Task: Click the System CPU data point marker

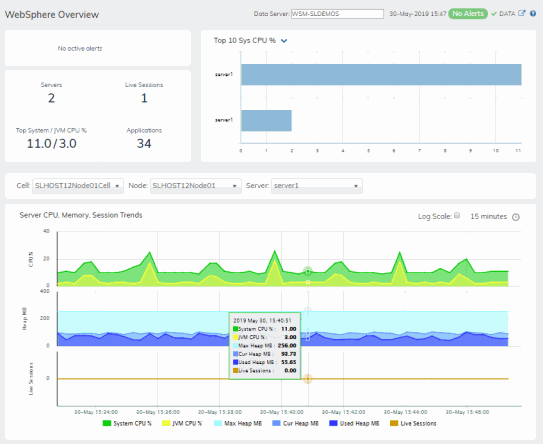Action: tap(308, 271)
